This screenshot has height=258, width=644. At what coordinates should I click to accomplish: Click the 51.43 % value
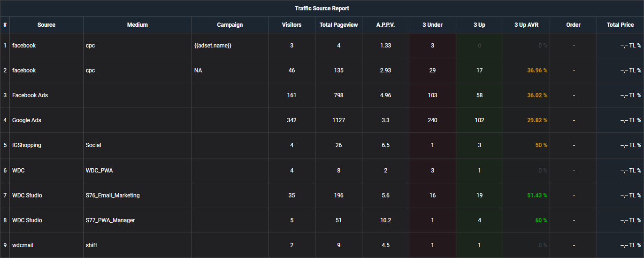[537, 195]
